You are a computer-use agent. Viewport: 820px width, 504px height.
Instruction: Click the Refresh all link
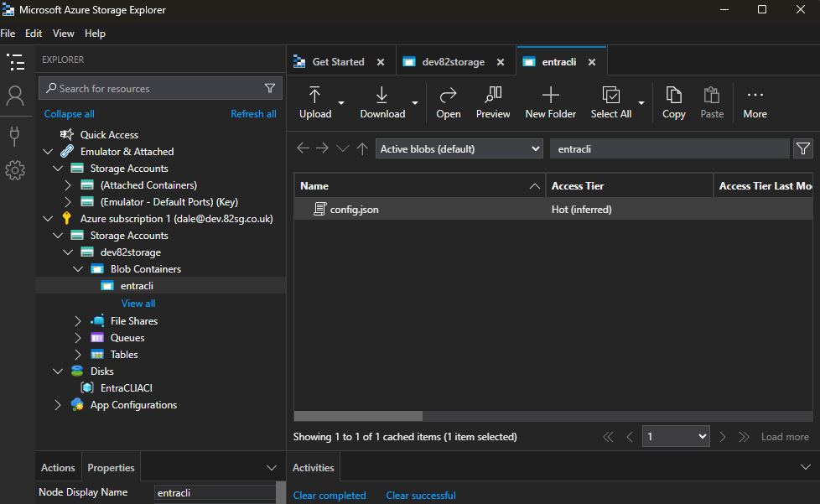pos(254,114)
